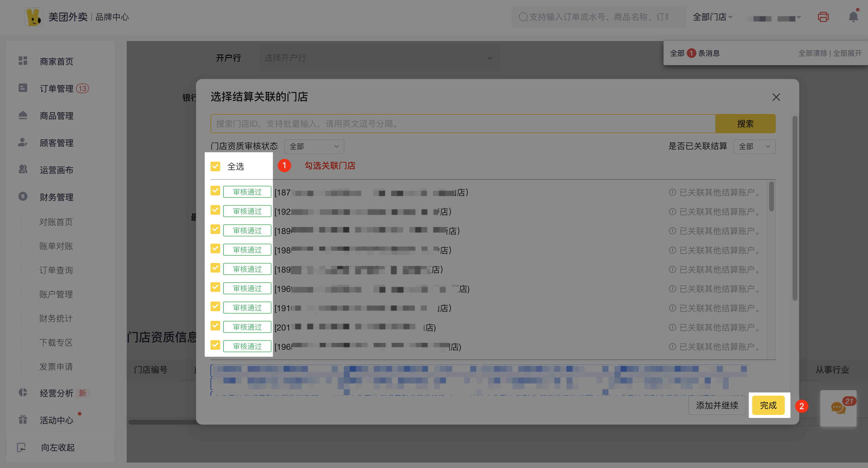
Task: Toggle the 全选 select-all checkbox
Action: [x=215, y=166]
